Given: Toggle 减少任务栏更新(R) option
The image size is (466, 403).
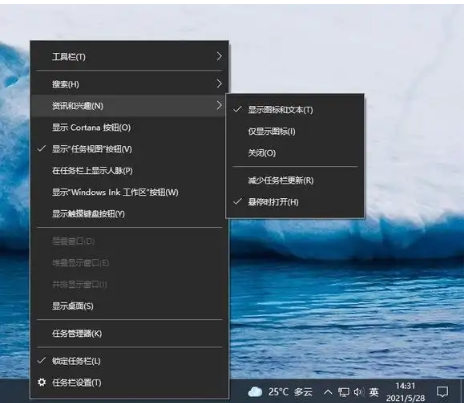Looking at the screenshot, I should [x=295, y=180].
